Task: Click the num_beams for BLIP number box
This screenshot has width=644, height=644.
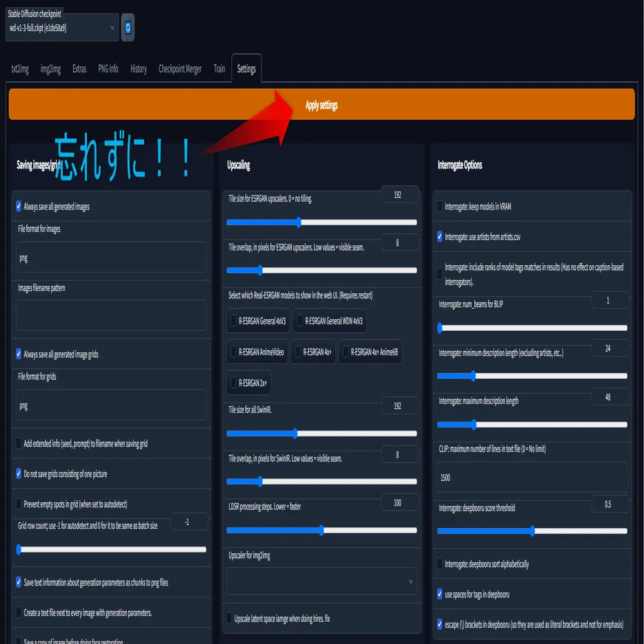Action: [610, 301]
